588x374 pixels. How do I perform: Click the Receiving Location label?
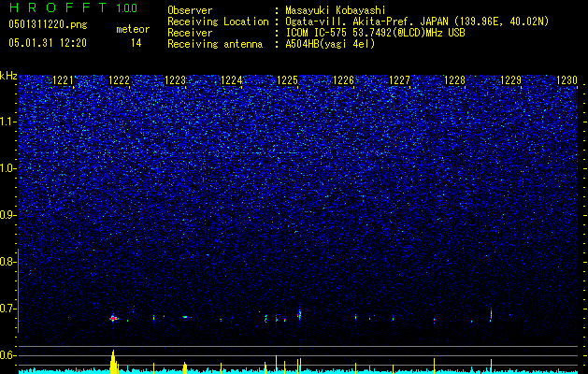[x=218, y=22]
